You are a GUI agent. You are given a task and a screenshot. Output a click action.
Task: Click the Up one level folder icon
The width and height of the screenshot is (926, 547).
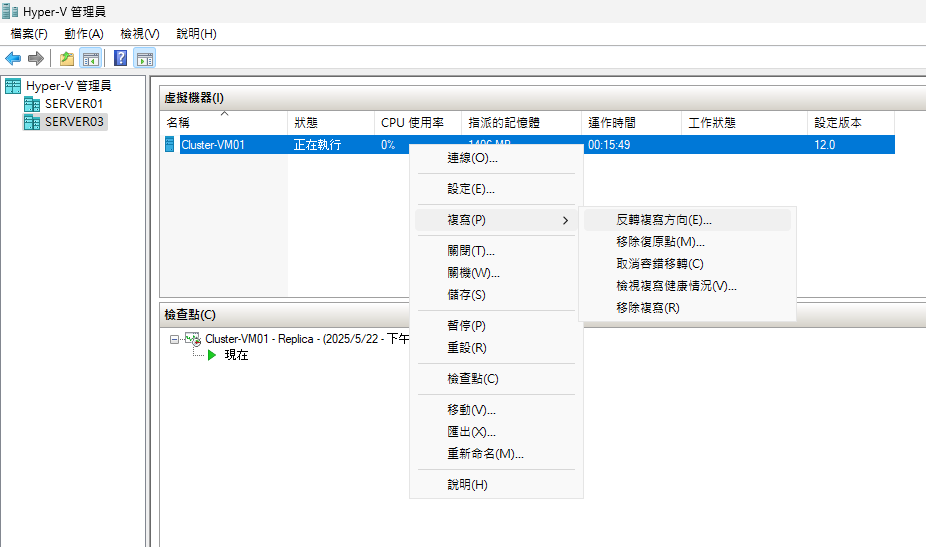pyautogui.click(x=67, y=58)
